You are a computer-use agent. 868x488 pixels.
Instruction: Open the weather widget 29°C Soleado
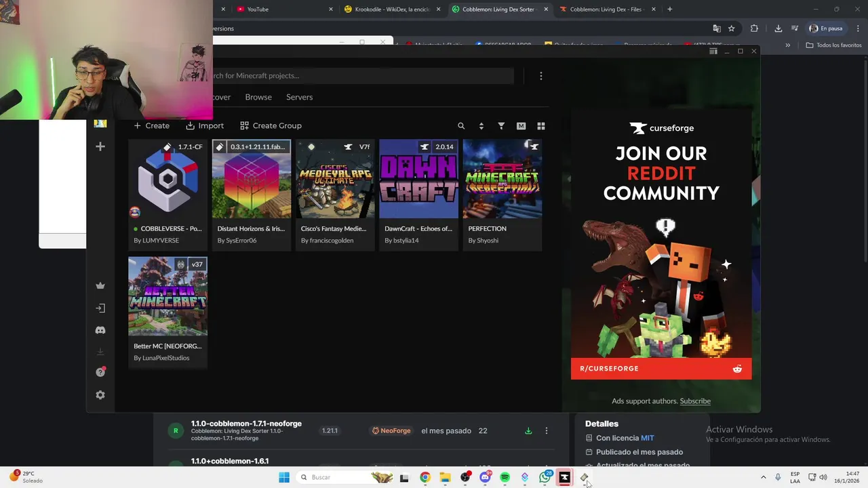[26, 477]
